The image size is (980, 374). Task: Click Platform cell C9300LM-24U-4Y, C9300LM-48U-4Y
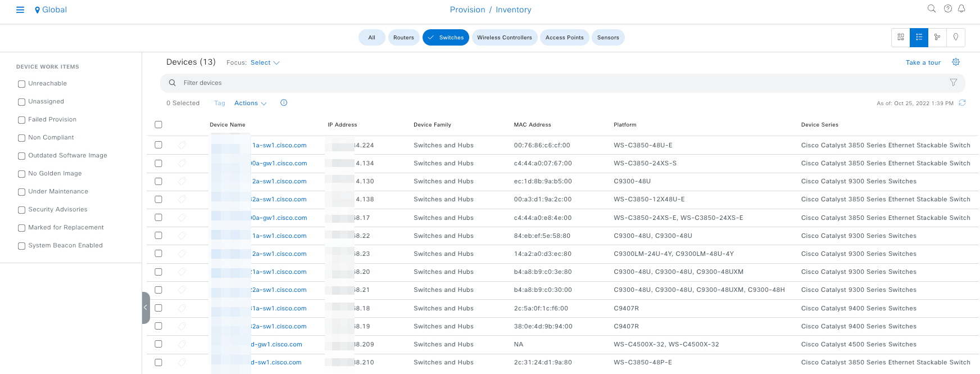click(x=674, y=254)
